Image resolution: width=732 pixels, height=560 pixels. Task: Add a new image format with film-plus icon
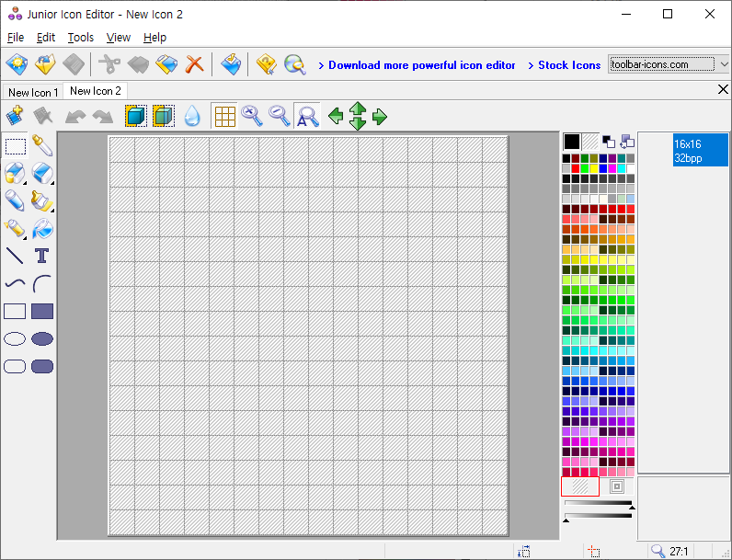coord(15,116)
